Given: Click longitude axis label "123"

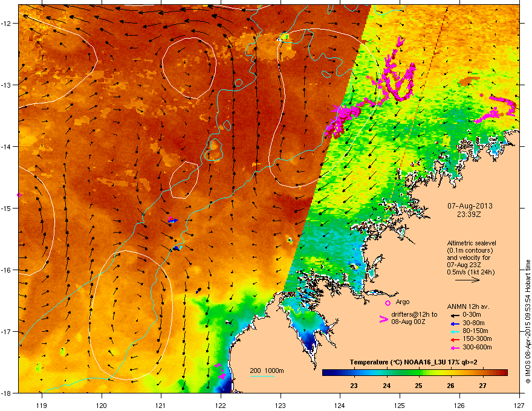Looking at the screenshot, I should click(281, 406).
